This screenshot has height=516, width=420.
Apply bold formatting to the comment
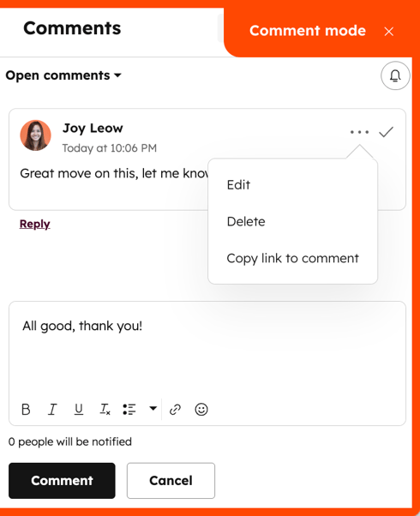coord(26,410)
